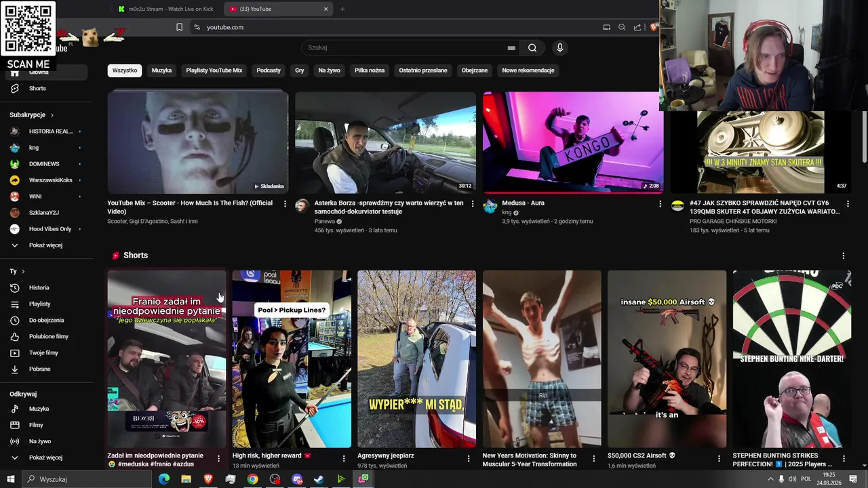Open options for Agresywny jeepiarz short
868x488 pixels.
tap(469, 459)
